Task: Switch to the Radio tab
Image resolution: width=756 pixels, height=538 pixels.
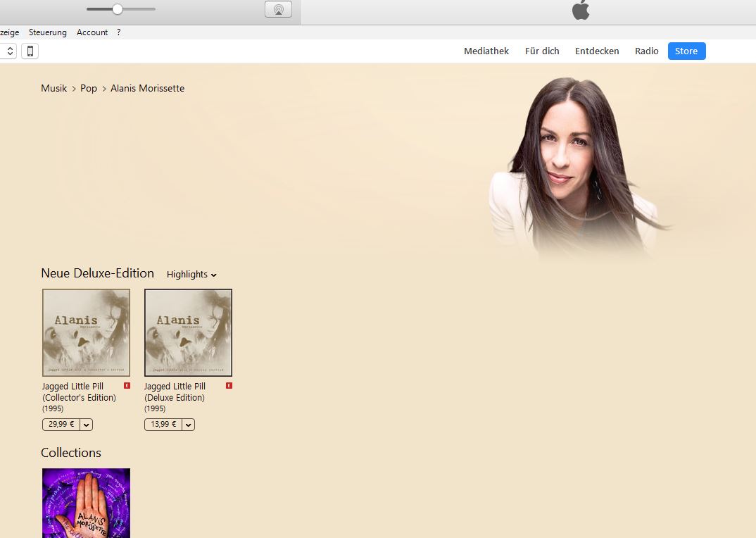Action: coord(647,51)
